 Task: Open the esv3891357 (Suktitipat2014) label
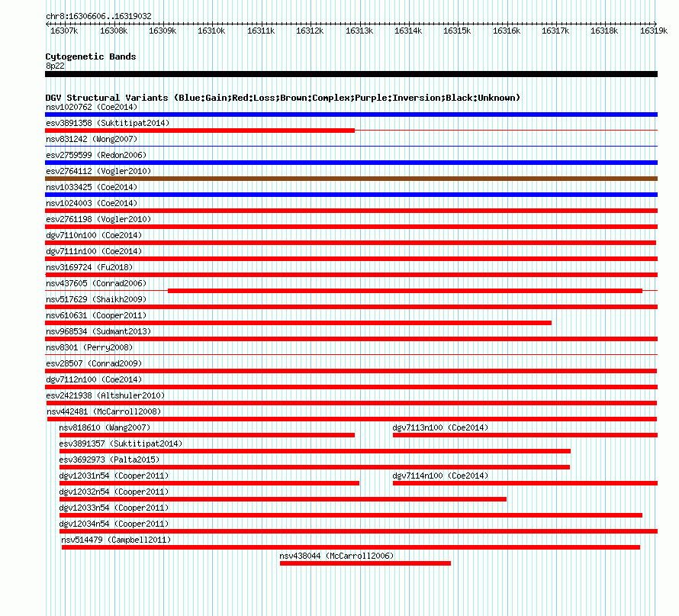(121, 443)
